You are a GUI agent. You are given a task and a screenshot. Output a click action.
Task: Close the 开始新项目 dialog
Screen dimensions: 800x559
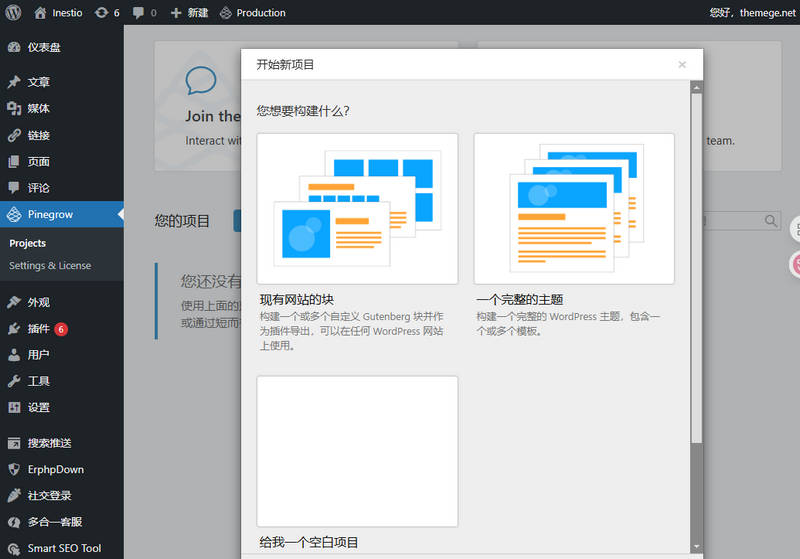[x=682, y=65]
